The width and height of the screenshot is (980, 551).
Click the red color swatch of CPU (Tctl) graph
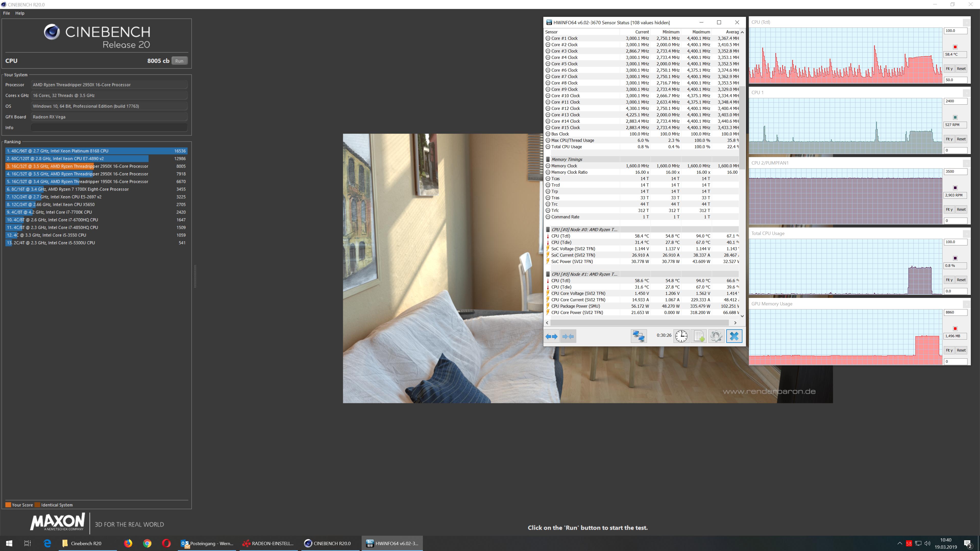[955, 47]
